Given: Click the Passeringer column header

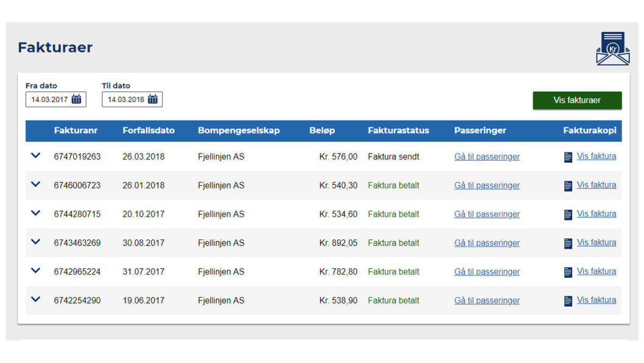Looking at the screenshot, I should (x=480, y=131).
